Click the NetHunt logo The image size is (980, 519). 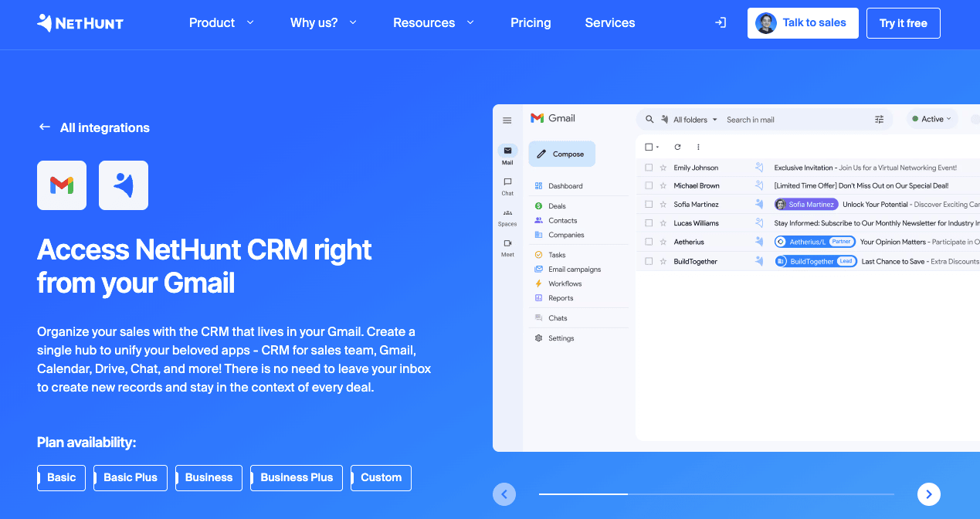(x=80, y=23)
